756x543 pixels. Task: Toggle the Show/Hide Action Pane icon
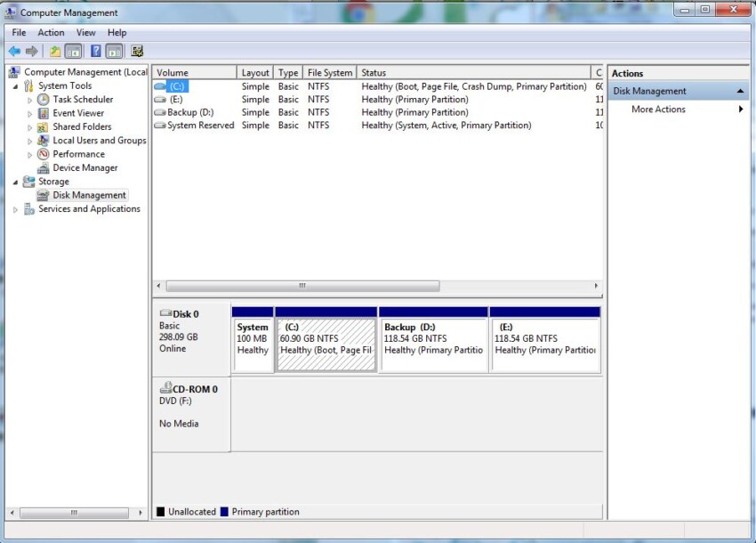tap(112, 51)
